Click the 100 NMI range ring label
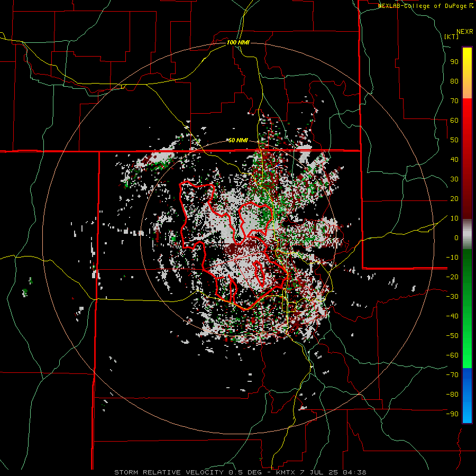 [x=238, y=42]
